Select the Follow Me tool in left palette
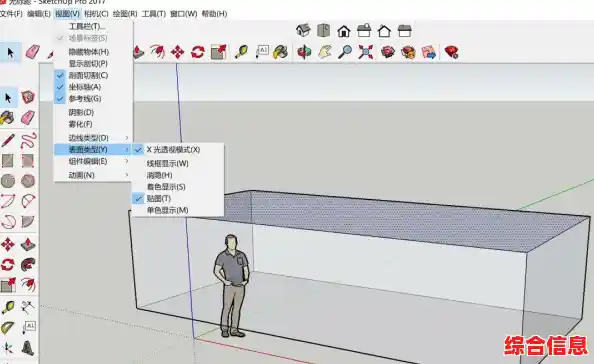Image resolution: width=594 pixels, height=364 pixels. point(28,265)
